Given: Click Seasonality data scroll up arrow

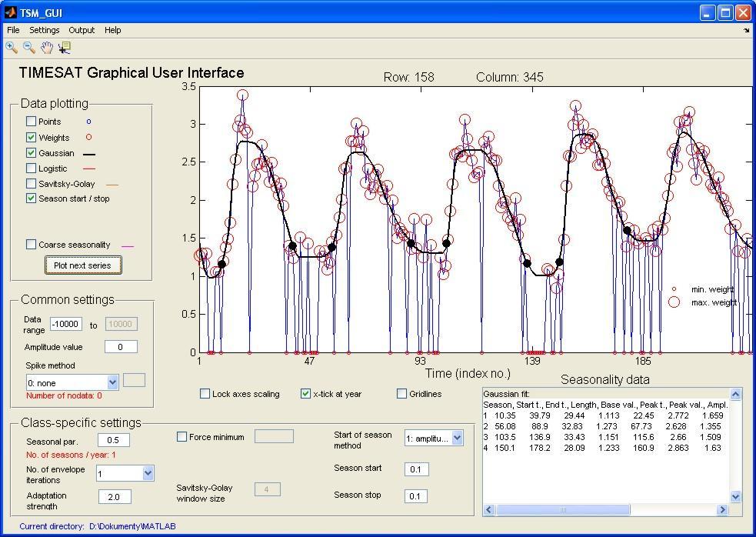Looking at the screenshot, I should pos(735,395).
